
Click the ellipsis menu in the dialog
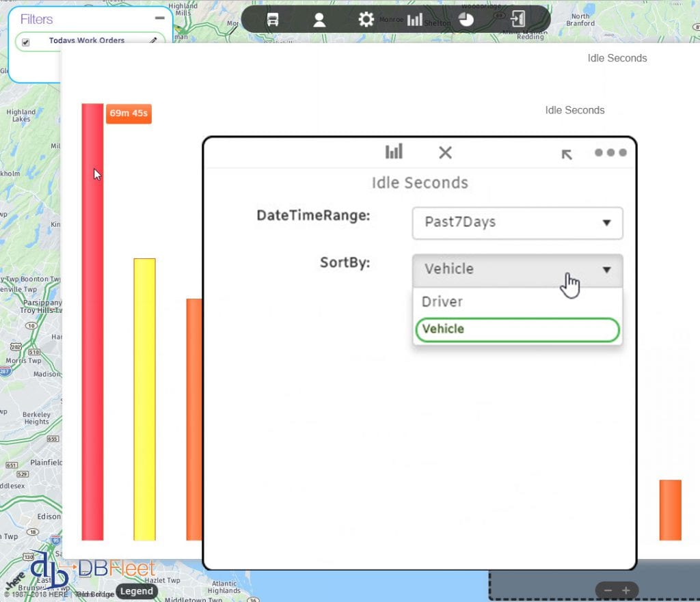[609, 153]
